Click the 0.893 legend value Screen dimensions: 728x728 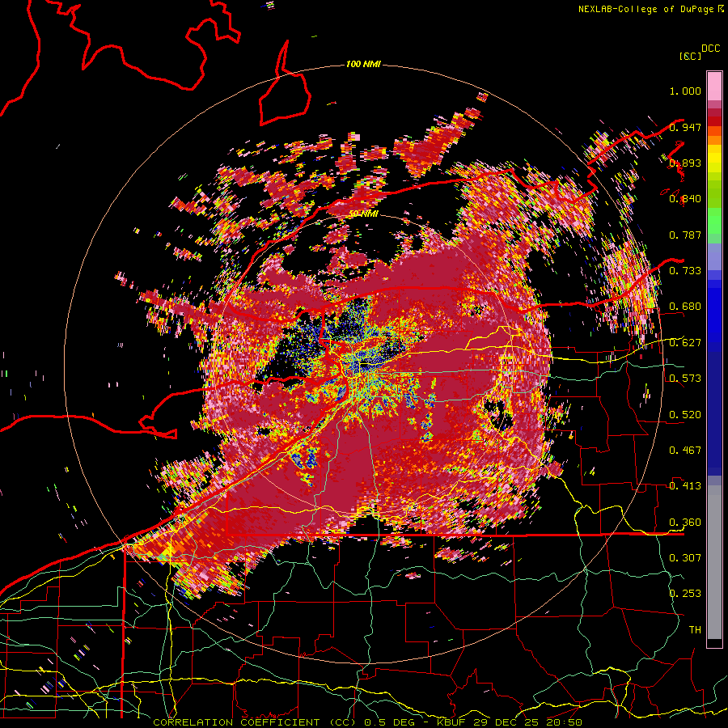685,163
